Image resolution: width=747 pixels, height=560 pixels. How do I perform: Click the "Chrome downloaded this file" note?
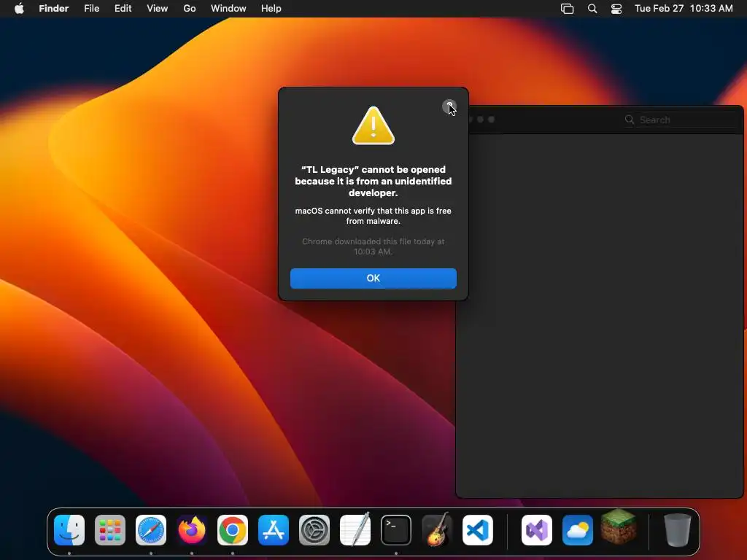[373, 246]
